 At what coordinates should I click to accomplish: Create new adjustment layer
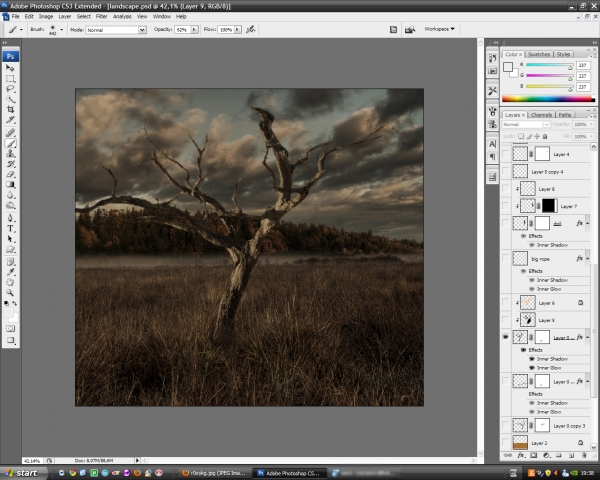pos(546,456)
